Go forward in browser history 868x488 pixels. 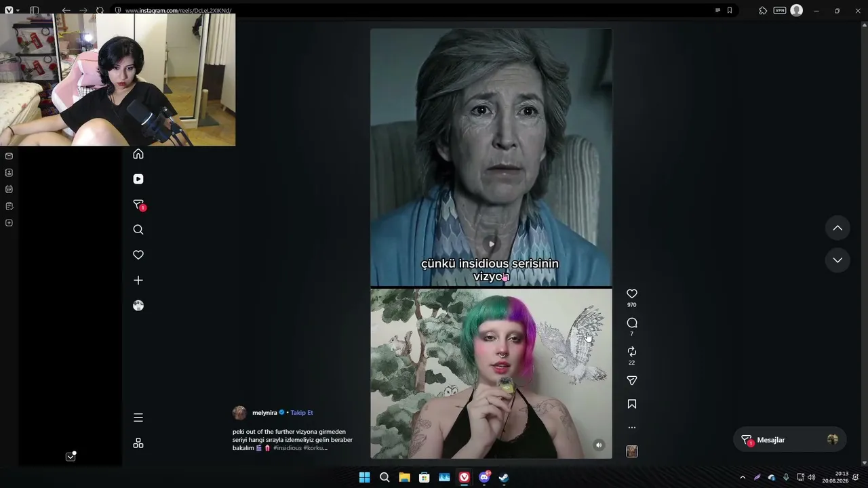pos(83,10)
